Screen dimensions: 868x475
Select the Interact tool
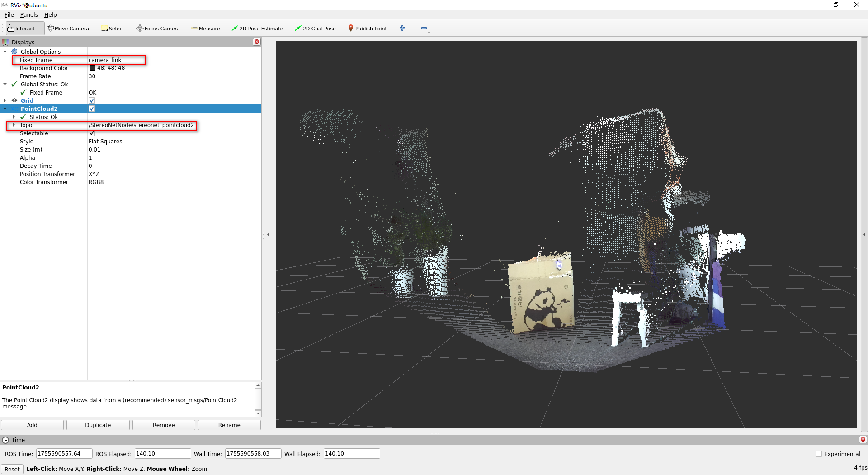point(25,28)
